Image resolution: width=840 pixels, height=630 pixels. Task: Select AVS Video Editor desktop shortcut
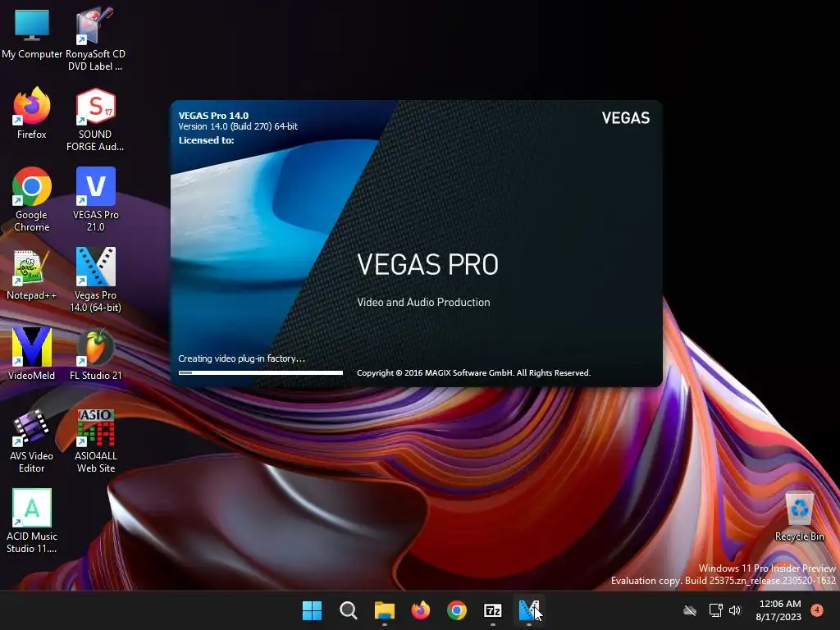(x=32, y=441)
